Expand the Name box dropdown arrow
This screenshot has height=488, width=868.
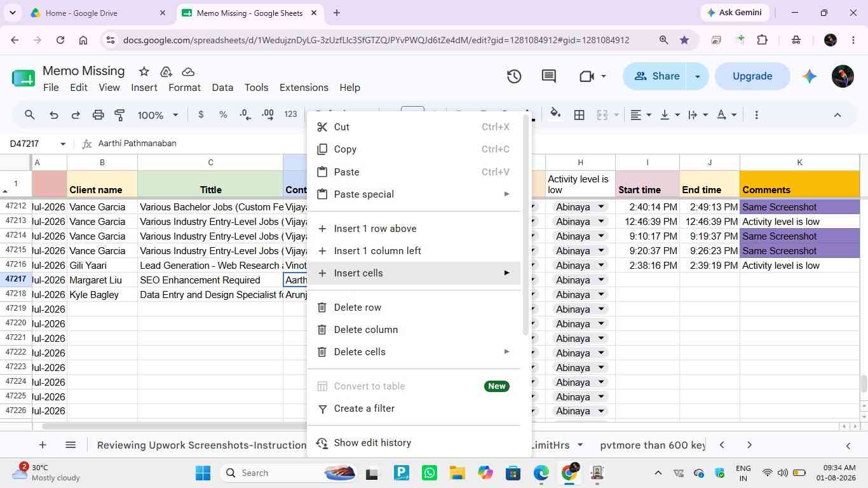click(63, 144)
